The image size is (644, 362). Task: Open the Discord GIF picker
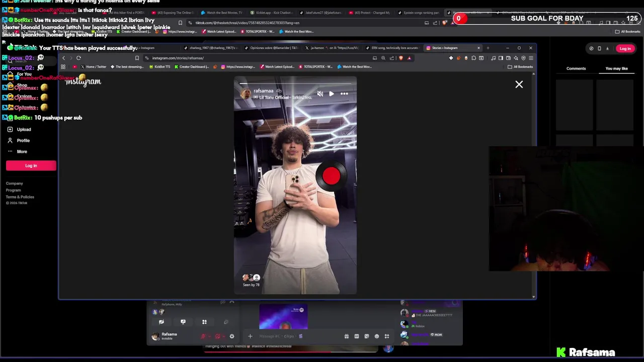[x=357, y=336]
